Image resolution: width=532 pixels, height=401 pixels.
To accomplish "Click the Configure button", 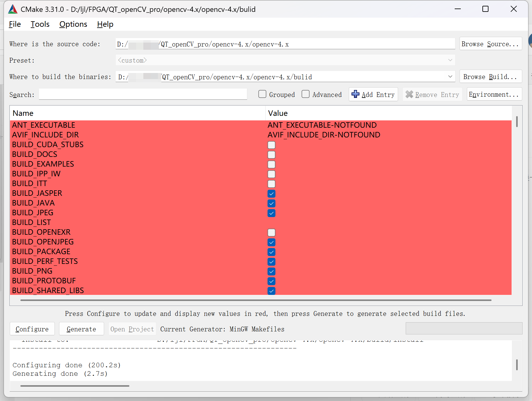I will coord(32,329).
